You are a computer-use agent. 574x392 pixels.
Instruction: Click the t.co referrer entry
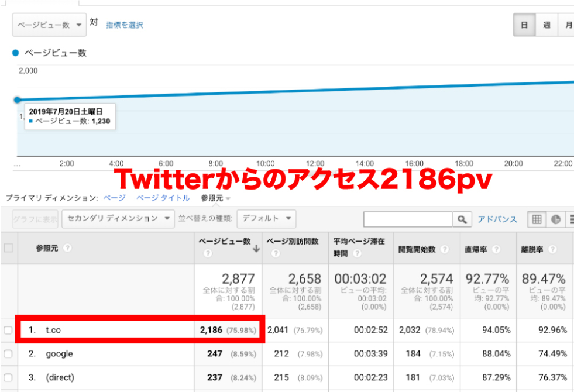tap(53, 330)
